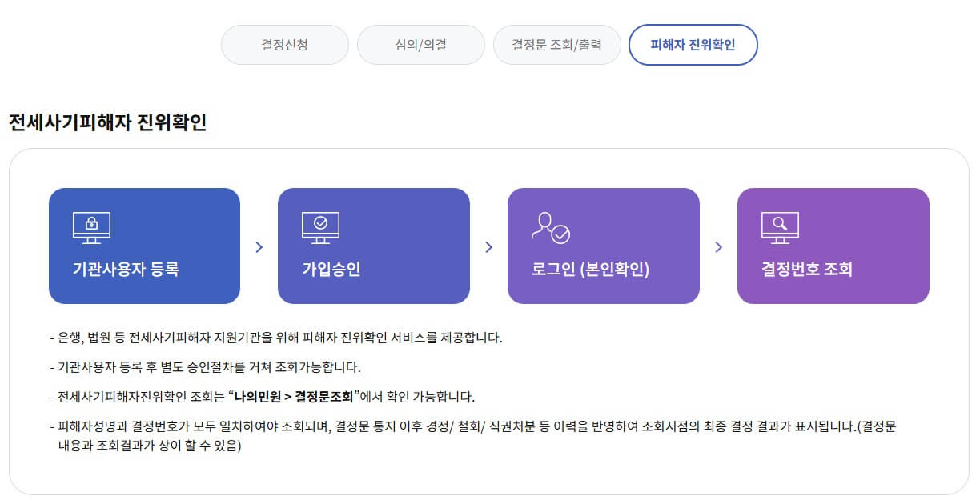Open the 심의/의결 tab
Image resolution: width=980 pixels, height=504 pixels.
[x=420, y=45]
